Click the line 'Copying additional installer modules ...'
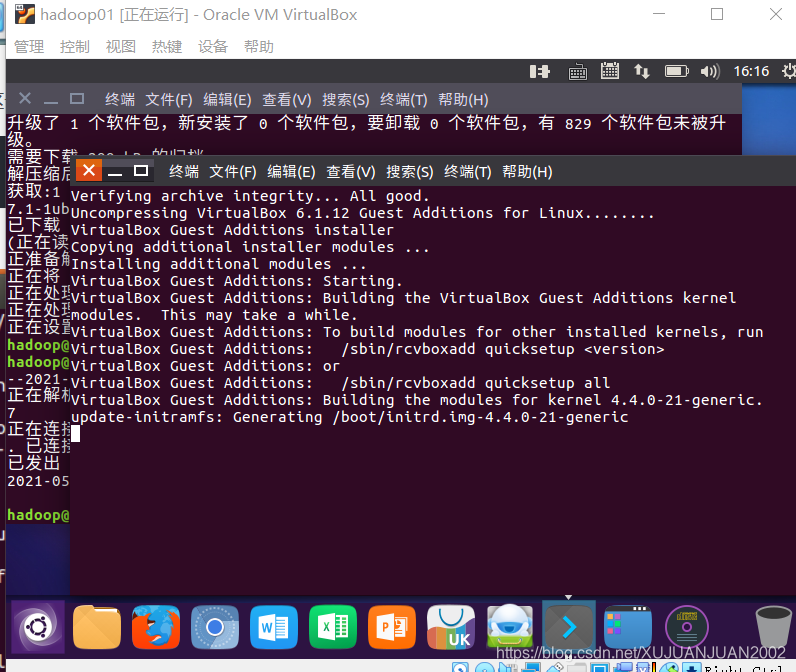 click(x=250, y=247)
